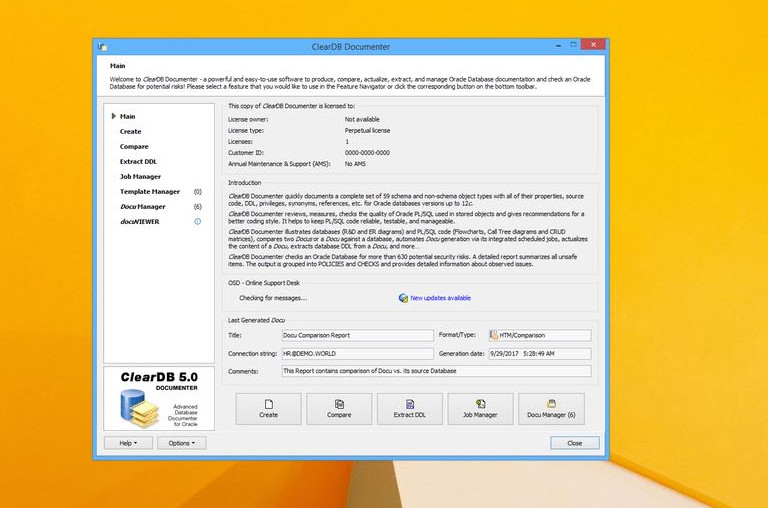This screenshot has width=768, height=508.
Task: Click the info icon next to docuVIEWER
Action: (197, 221)
